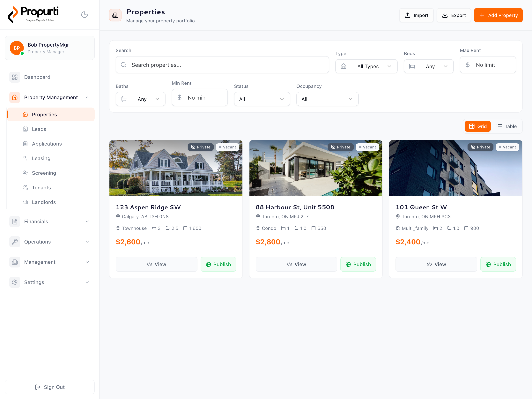Set a value in the Max Rent field
532x399 pixels.
tap(488, 65)
